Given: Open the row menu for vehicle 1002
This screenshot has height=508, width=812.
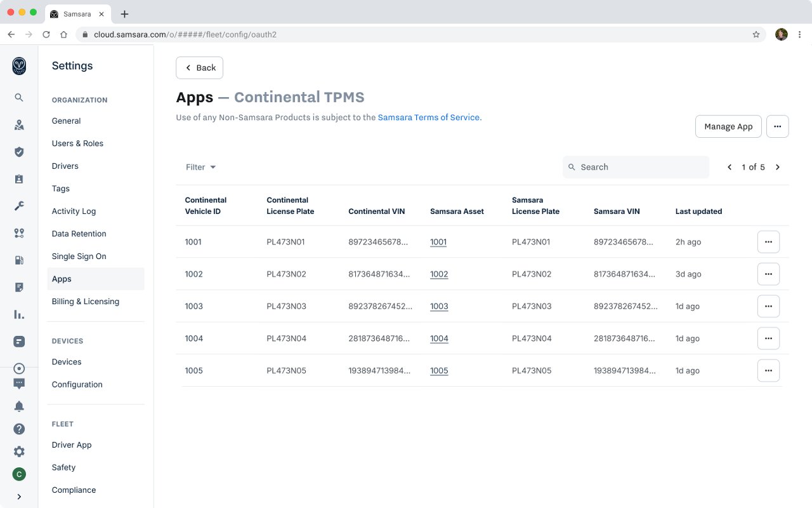Looking at the screenshot, I should coord(768,274).
